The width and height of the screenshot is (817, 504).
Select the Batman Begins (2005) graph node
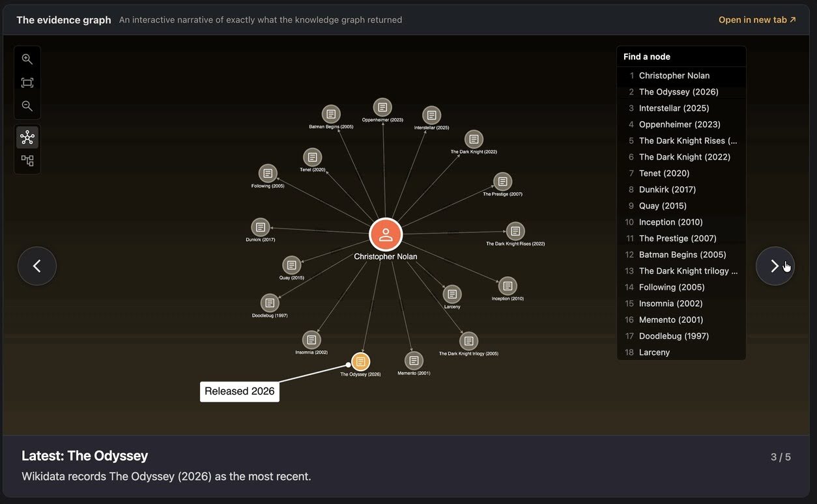pos(331,115)
